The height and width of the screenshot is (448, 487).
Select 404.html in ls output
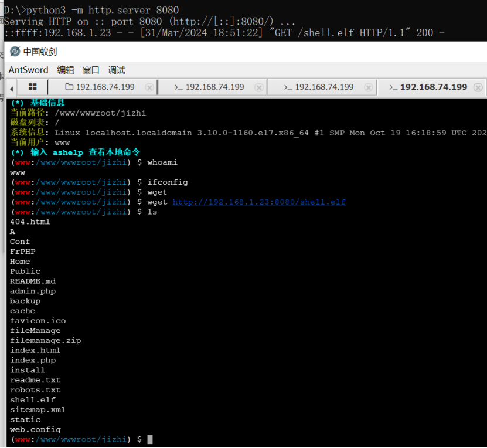[x=30, y=222]
